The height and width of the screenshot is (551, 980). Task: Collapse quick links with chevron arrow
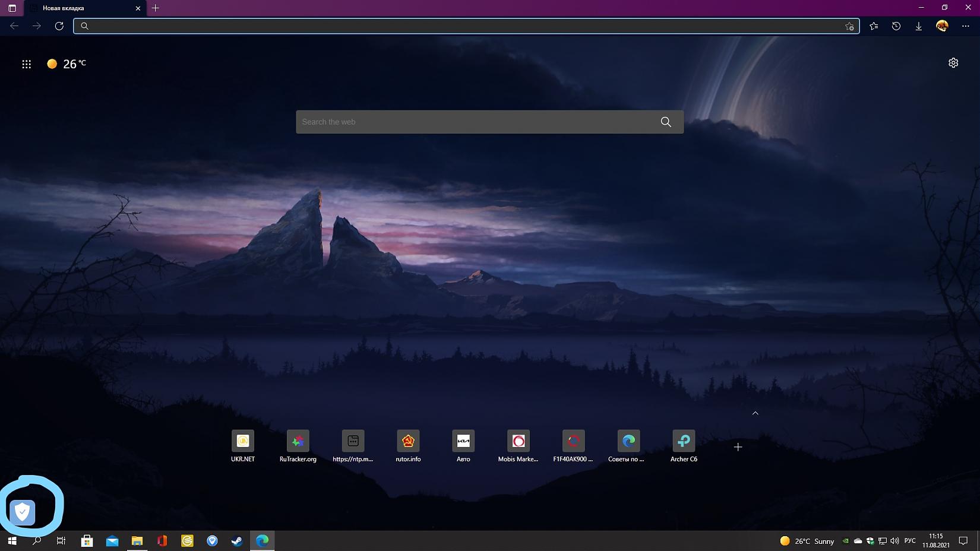[x=755, y=413]
